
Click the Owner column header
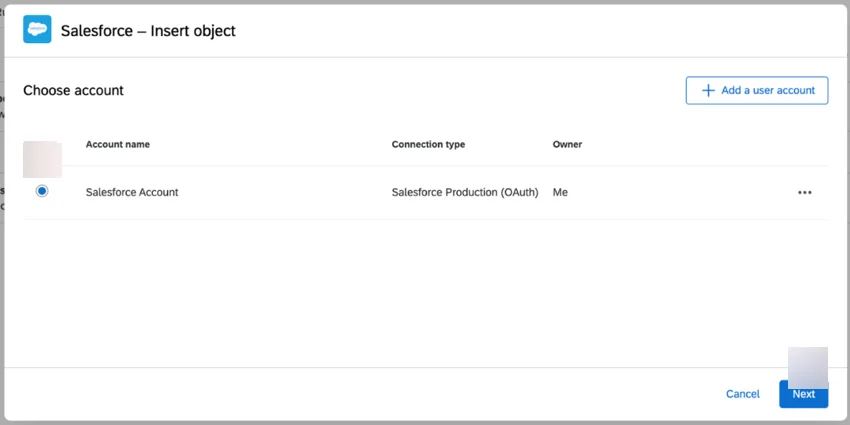pos(567,144)
